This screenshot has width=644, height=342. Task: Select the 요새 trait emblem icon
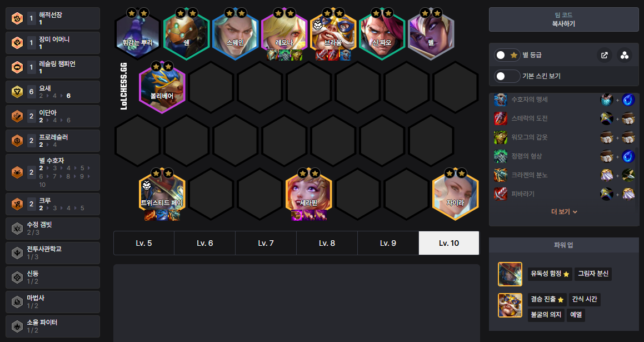click(x=17, y=92)
